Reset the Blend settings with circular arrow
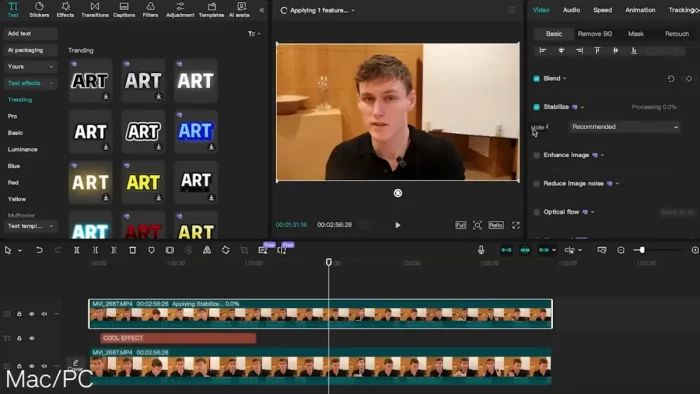This screenshot has width=700, height=394. (671, 79)
